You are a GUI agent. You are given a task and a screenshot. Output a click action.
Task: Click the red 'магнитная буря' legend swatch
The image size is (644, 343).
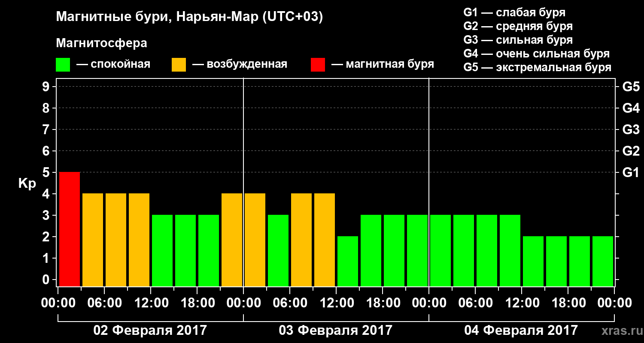(318, 65)
